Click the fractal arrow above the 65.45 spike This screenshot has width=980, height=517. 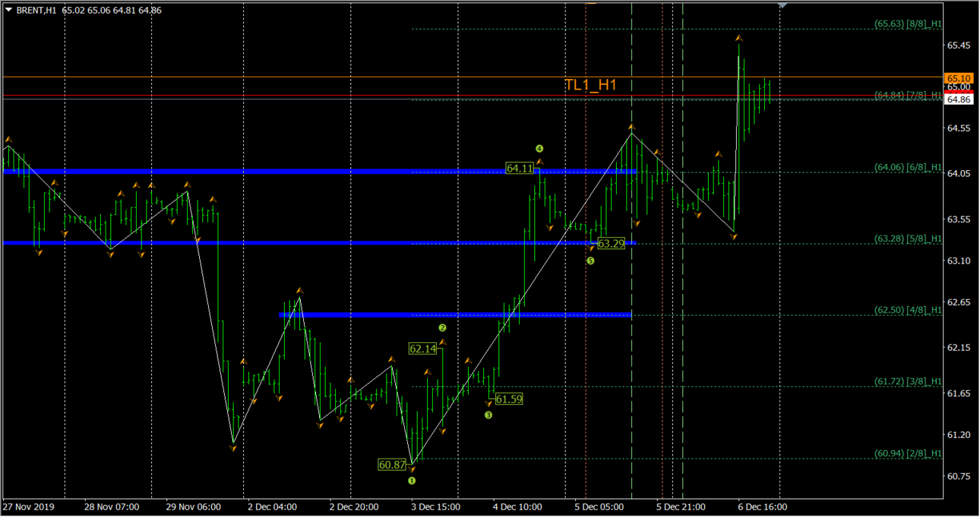pos(738,37)
